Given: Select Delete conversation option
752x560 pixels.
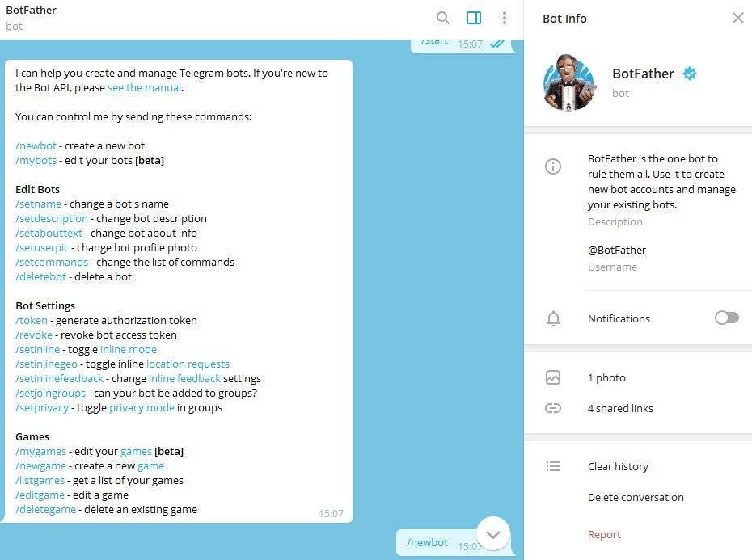Looking at the screenshot, I should pos(636,497).
